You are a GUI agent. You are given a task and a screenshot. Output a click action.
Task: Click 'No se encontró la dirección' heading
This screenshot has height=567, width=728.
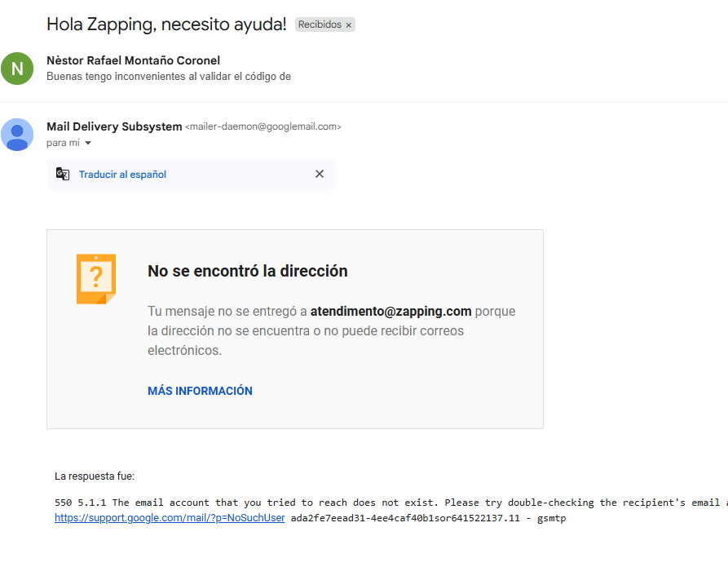[248, 271]
